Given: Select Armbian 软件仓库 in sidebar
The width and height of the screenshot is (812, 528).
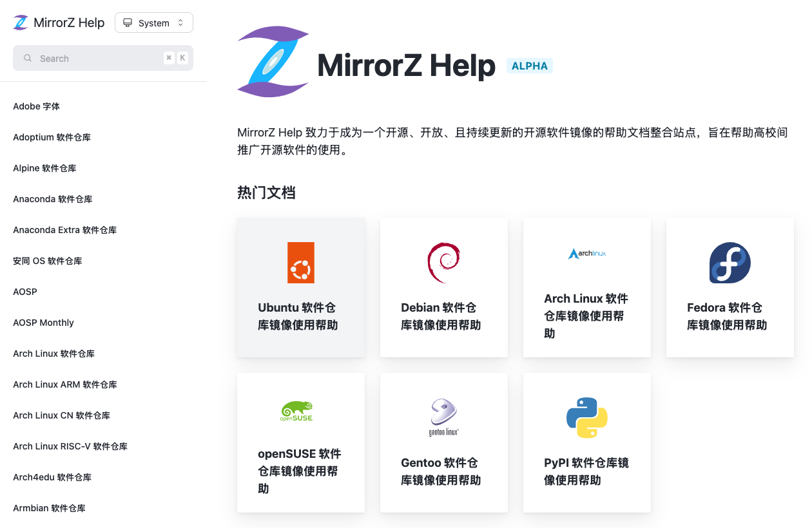Looking at the screenshot, I should coord(49,508).
